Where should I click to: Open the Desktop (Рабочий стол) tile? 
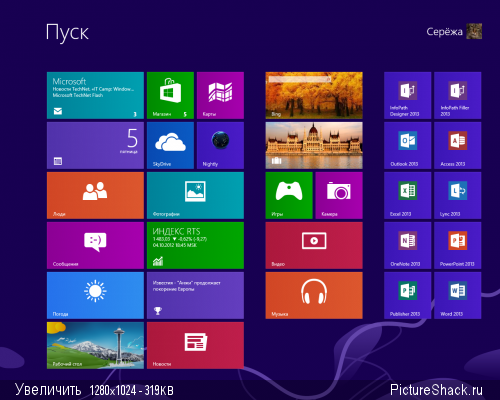tap(95, 345)
